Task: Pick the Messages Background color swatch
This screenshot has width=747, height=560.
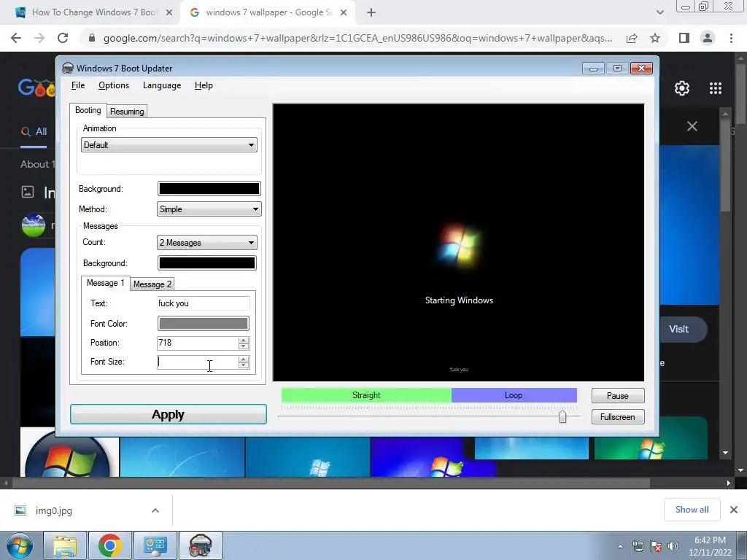Action: click(x=206, y=262)
